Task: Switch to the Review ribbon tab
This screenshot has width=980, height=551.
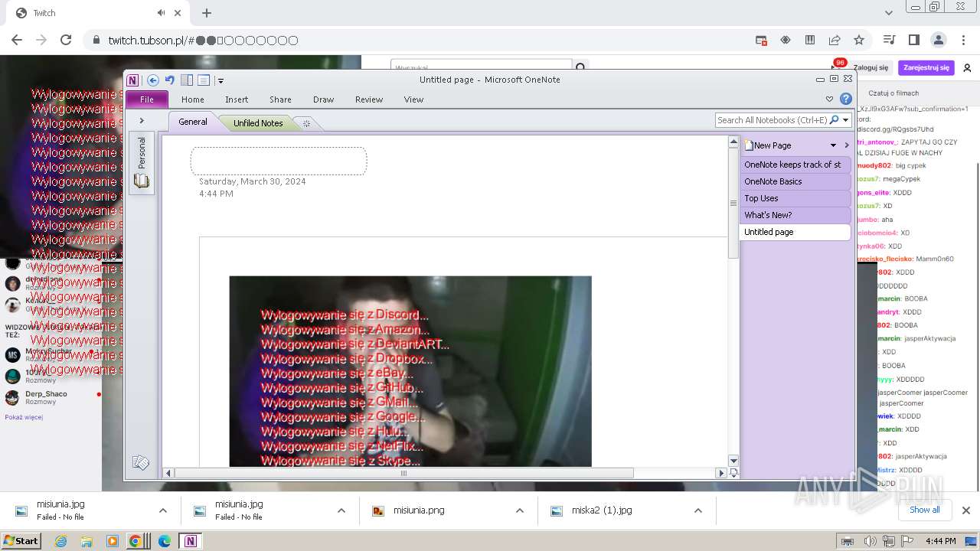Action: coord(369,99)
